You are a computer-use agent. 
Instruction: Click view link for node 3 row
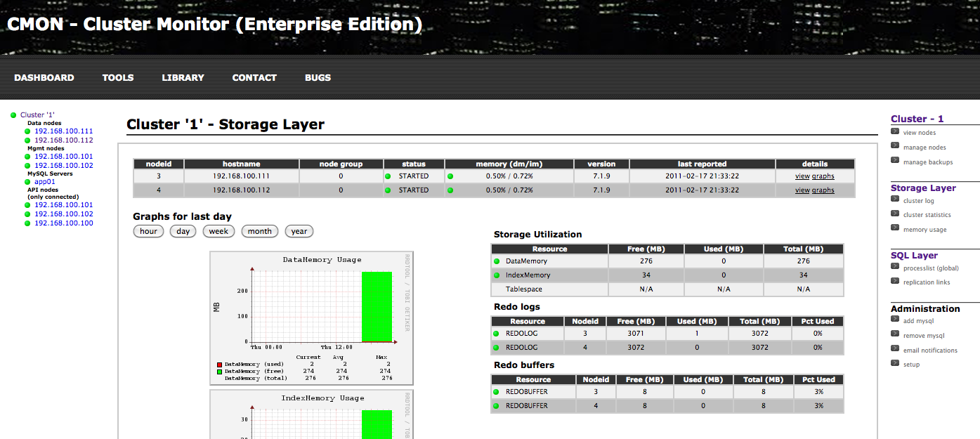pos(802,176)
